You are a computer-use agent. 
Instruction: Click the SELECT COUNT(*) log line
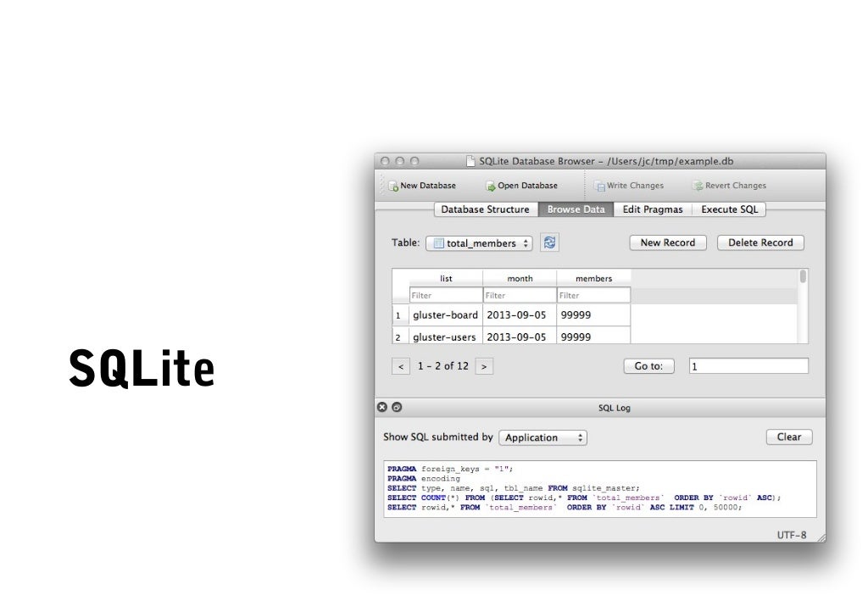[x=584, y=498]
